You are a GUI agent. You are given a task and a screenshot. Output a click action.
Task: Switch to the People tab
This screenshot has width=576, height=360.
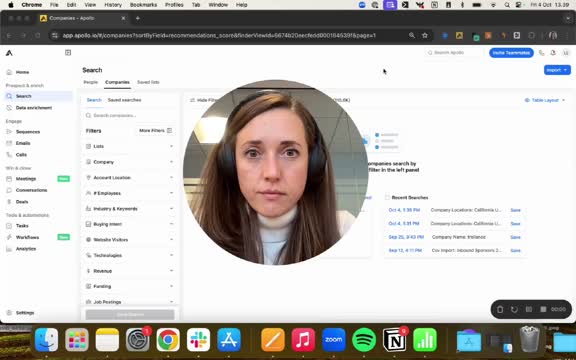click(91, 82)
